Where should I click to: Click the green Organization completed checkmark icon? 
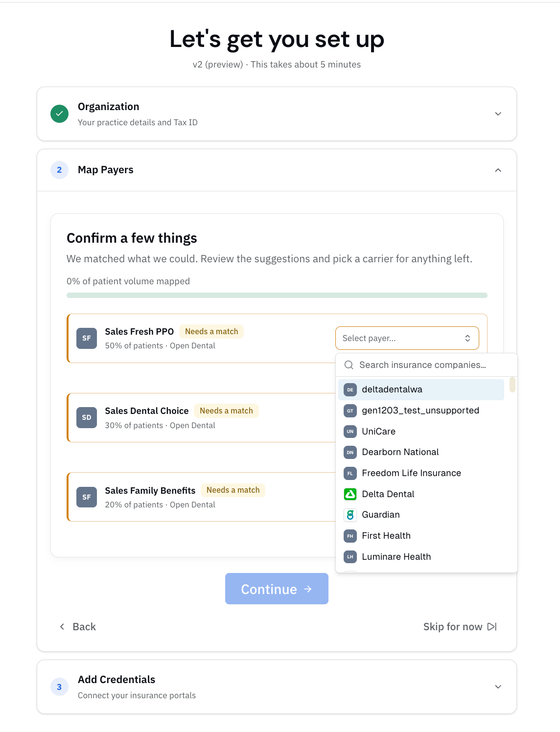(x=59, y=114)
